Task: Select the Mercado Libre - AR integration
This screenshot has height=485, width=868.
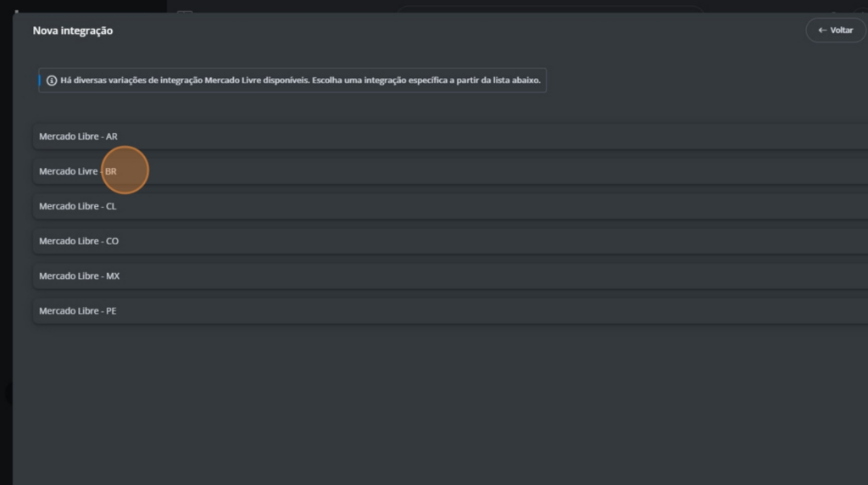Action: [450, 137]
